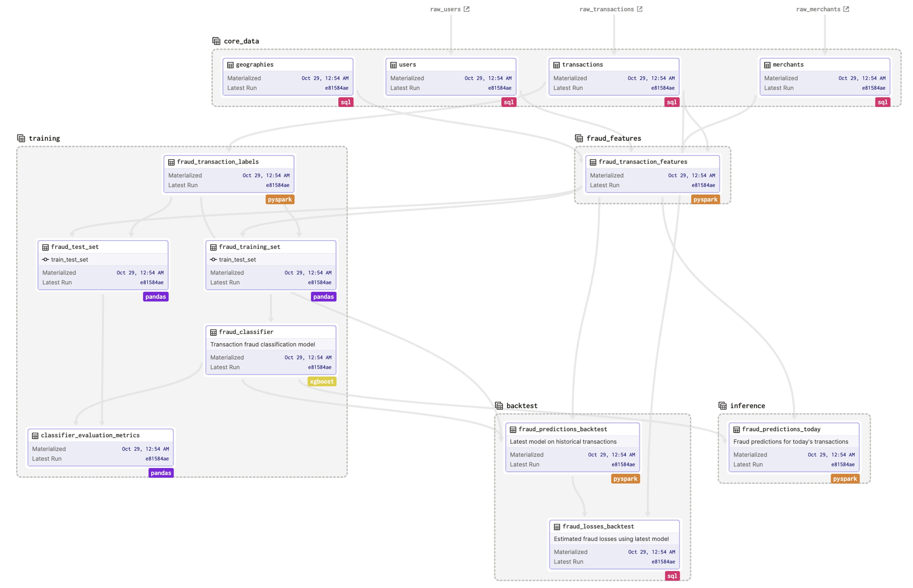The width and height of the screenshot is (913, 588).
Task: Click 'Transaction fraud classification model' description
Action: click(263, 344)
